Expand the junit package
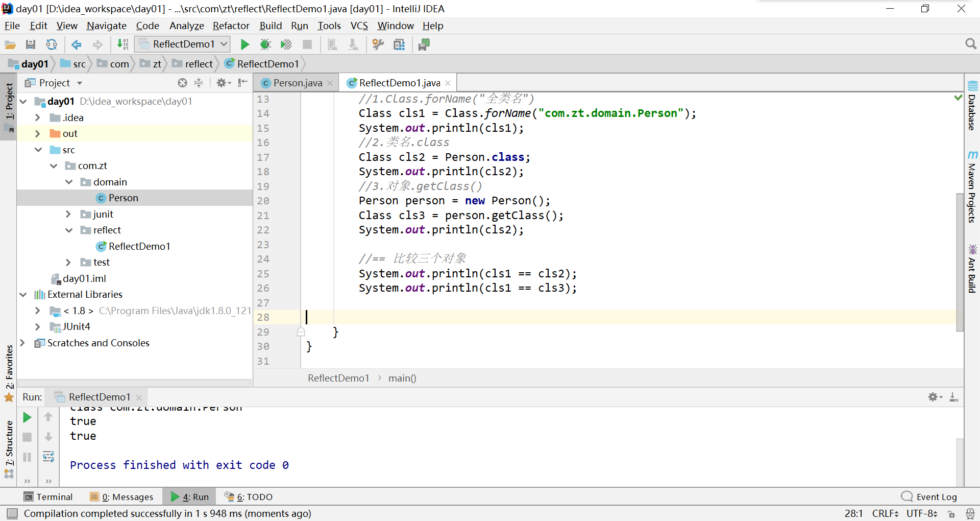Viewport: 980px width, 521px height. click(68, 215)
